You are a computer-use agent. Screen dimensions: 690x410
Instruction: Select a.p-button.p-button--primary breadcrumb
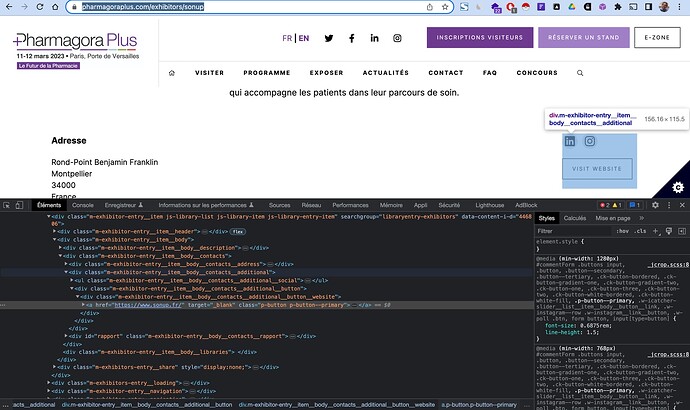[x=479, y=405]
